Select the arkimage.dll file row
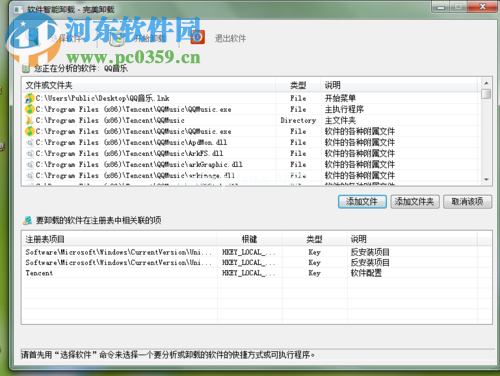This screenshot has width=500, height=376. click(x=252, y=175)
